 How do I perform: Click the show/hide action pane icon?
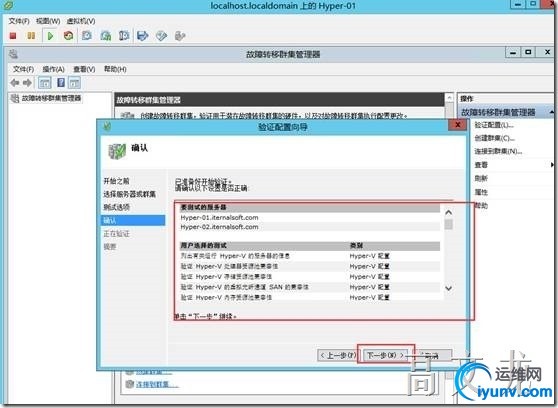(x=74, y=83)
